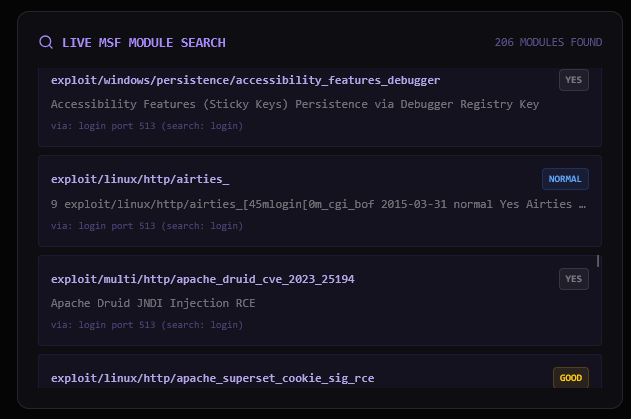
Task: Click the LIVE MSF MODULE SEARCH heading
Action: coord(143,42)
